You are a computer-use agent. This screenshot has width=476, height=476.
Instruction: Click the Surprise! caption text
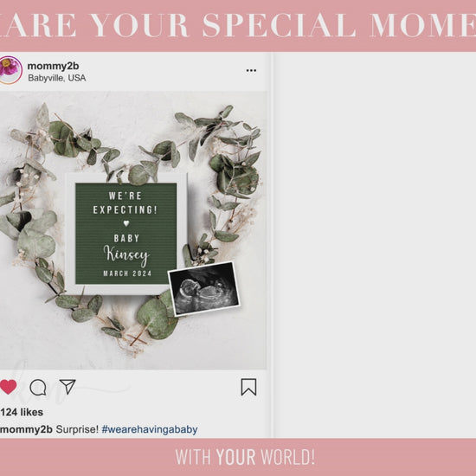77,429
